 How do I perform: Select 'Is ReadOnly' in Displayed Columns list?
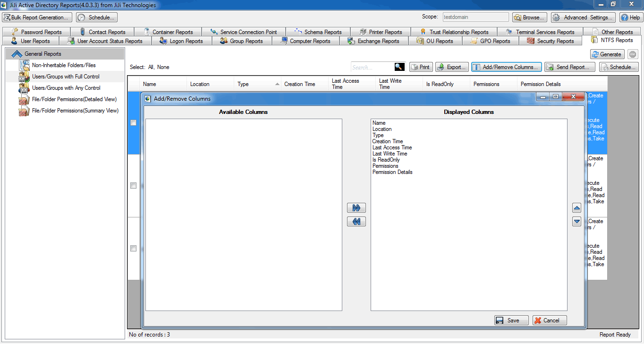386,160
